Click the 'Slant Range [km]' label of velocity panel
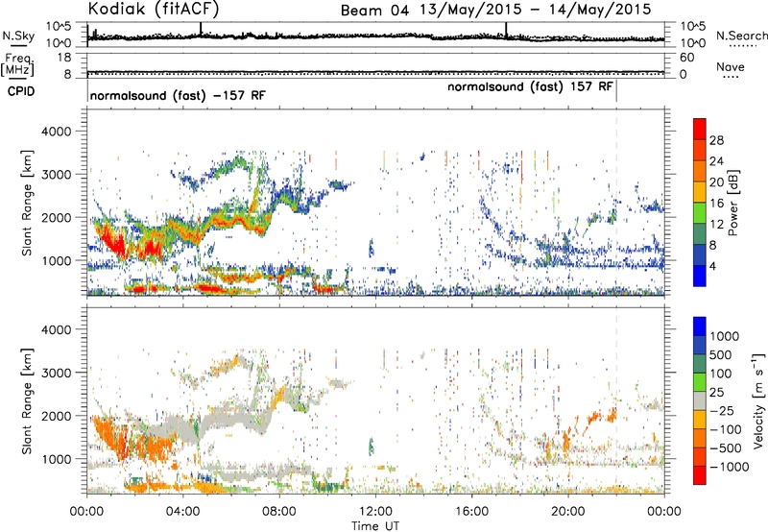Viewport: 768px width, 532px height. (27, 400)
